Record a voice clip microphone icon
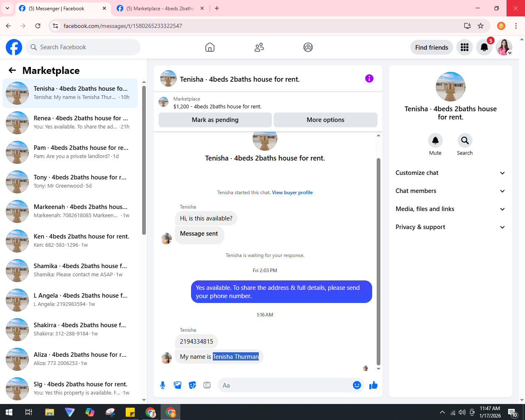 tap(163, 385)
